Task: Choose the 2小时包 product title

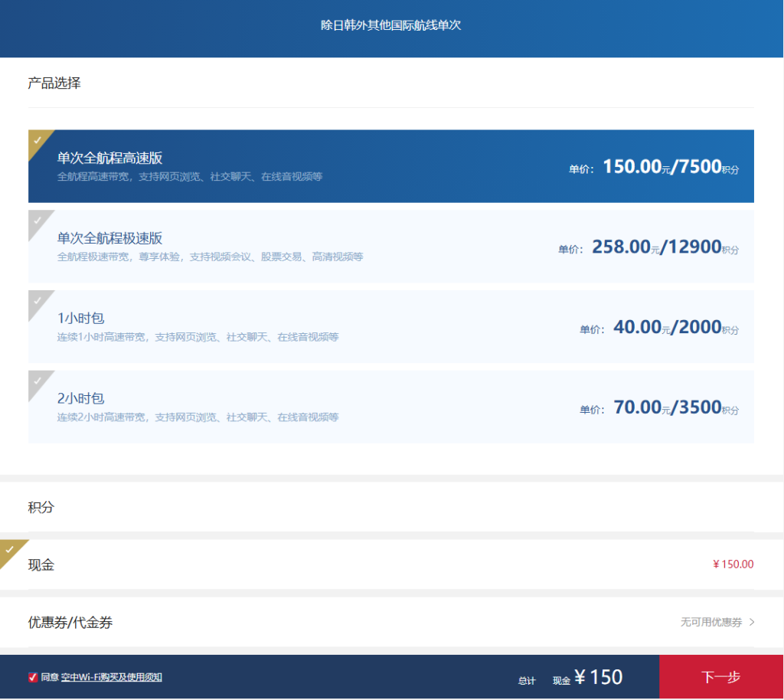Action: [x=80, y=398]
